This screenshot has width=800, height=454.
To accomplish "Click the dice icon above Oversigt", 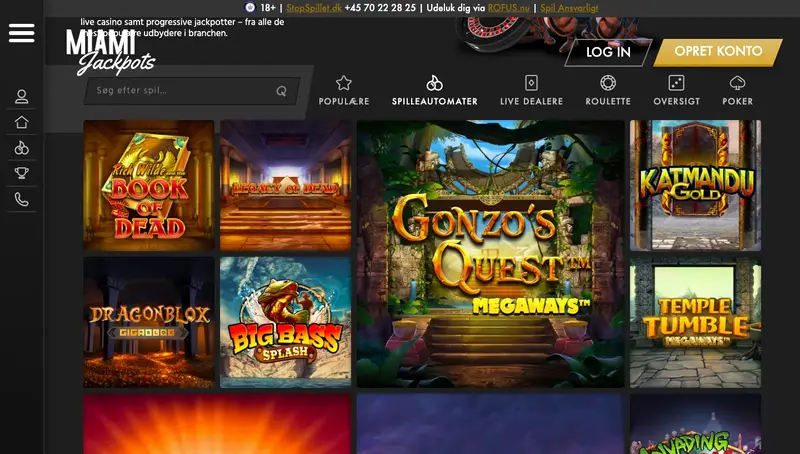I will pyautogui.click(x=677, y=83).
